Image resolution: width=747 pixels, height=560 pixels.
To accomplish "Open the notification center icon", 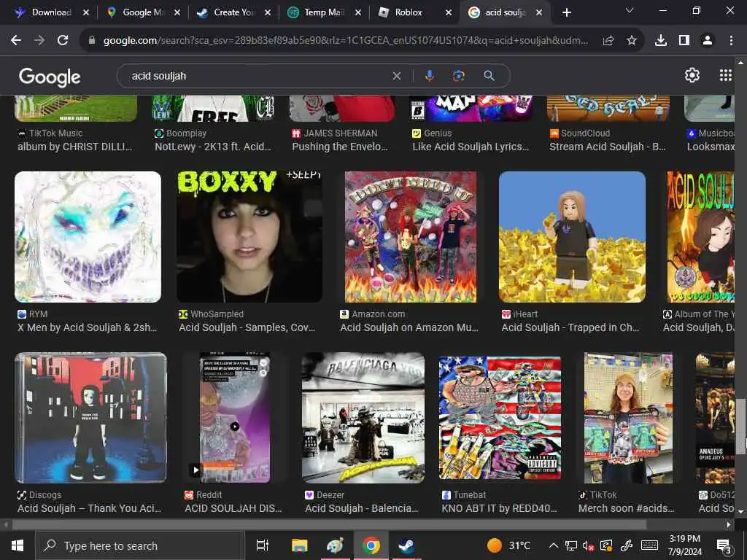I will [724, 546].
